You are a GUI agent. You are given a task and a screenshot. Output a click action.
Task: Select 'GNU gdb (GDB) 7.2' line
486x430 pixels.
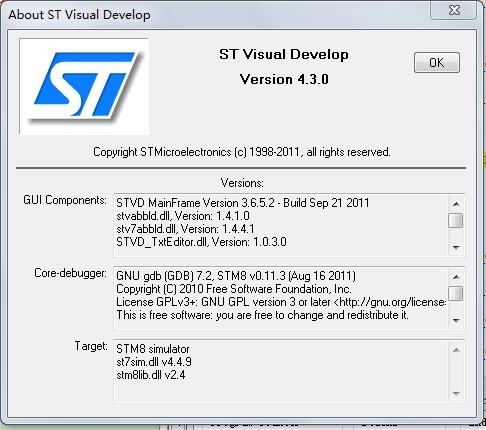236,276
